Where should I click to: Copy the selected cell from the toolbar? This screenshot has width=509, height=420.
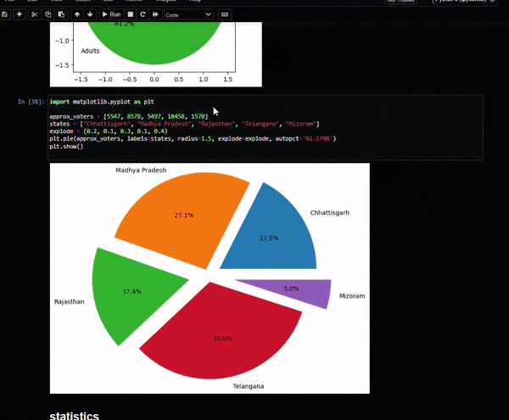coord(48,14)
